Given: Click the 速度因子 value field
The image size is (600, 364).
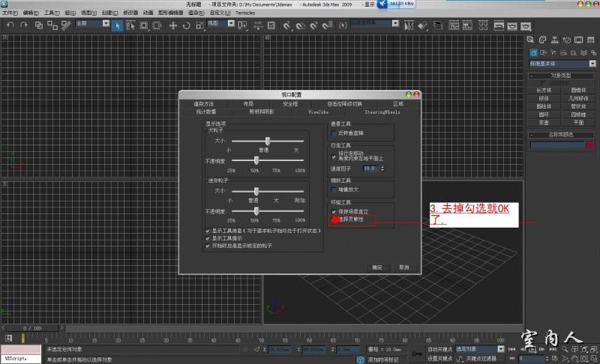Looking at the screenshot, I should pos(368,169).
